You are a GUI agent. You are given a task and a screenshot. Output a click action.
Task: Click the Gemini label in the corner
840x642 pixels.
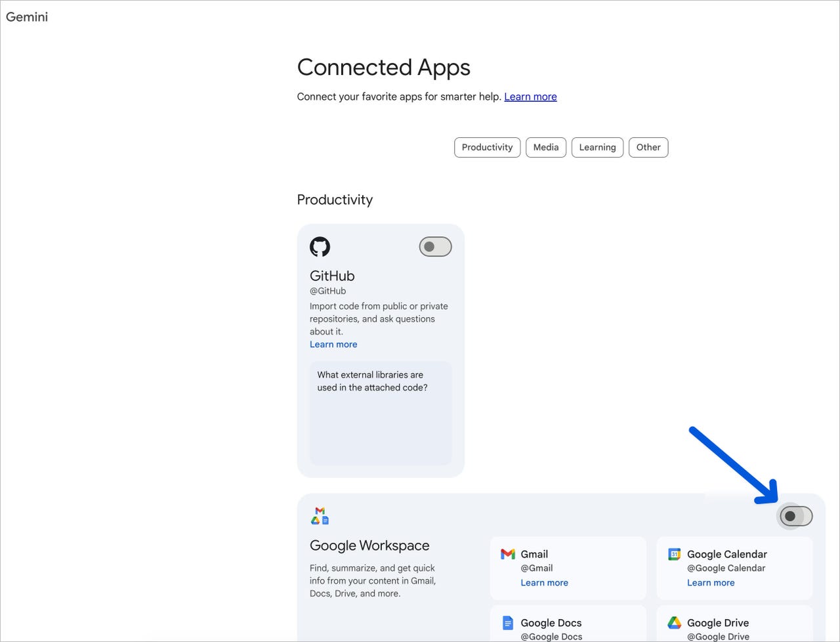pyautogui.click(x=27, y=17)
